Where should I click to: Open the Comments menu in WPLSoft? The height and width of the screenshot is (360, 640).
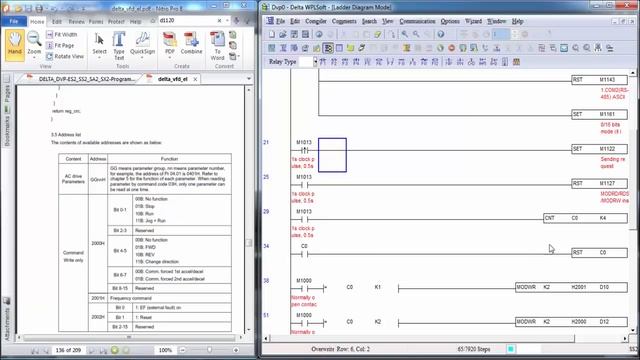[344, 21]
